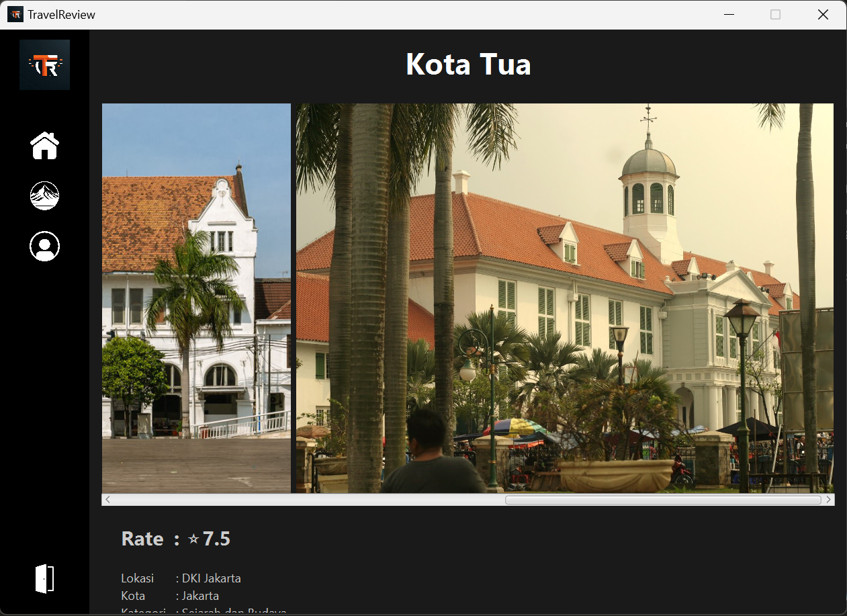Open the user profile icon

click(44, 247)
